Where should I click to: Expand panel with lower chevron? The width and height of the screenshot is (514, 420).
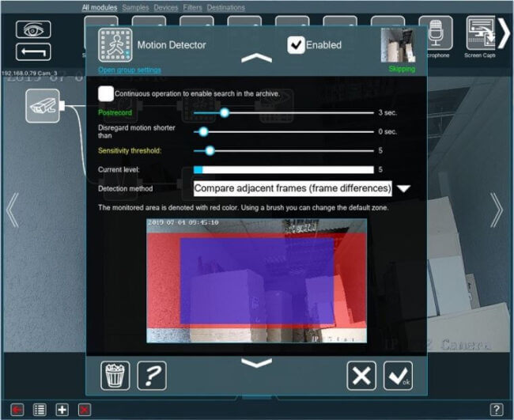click(x=256, y=363)
